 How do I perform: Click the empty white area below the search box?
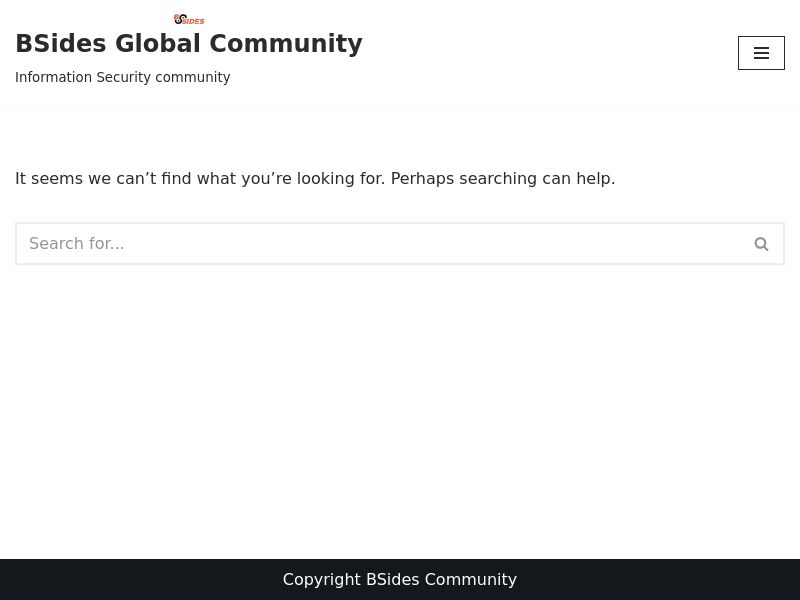coord(400,400)
